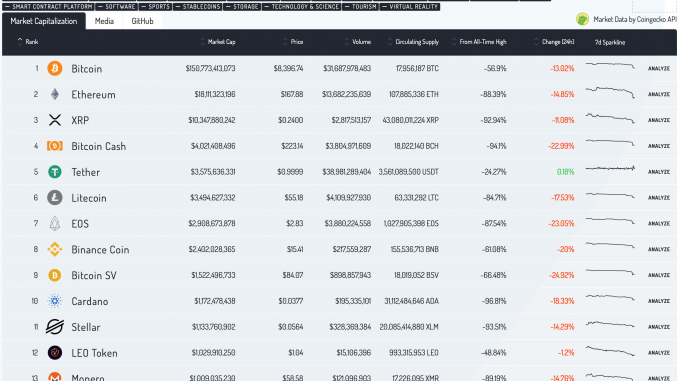Click ANALYZE link for Bitcoin
The height and width of the screenshot is (381, 678).
coord(659,68)
